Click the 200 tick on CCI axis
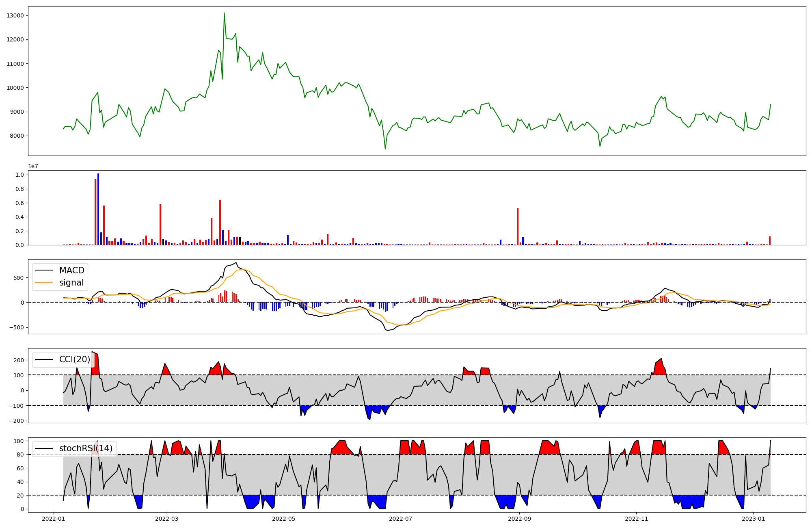The image size is (812, 528). [19, 360]
